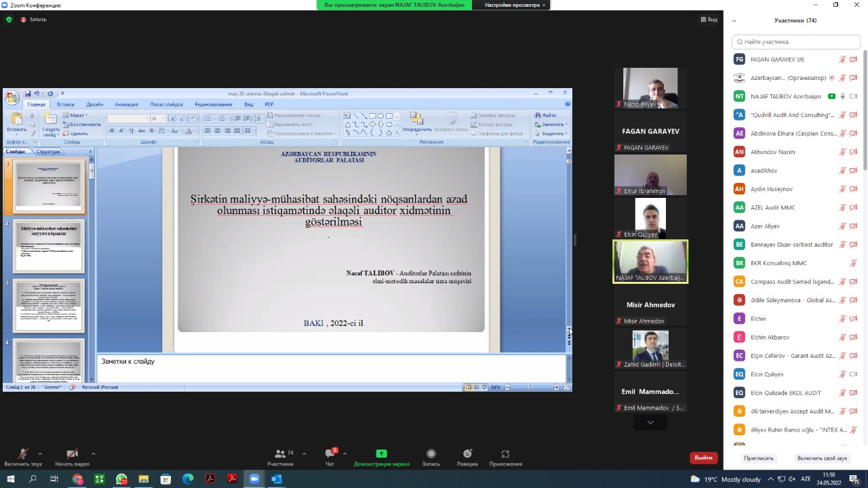The height and width of the screenshot is (488, 868).
Task: Click the red Выйти leave button
Action: click(703, 457)
